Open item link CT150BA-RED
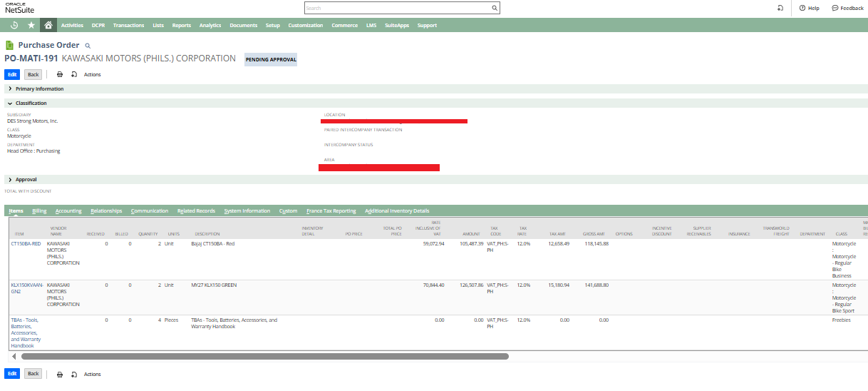Viewport: 868px width, 391px height. click(x=26, y=243)
